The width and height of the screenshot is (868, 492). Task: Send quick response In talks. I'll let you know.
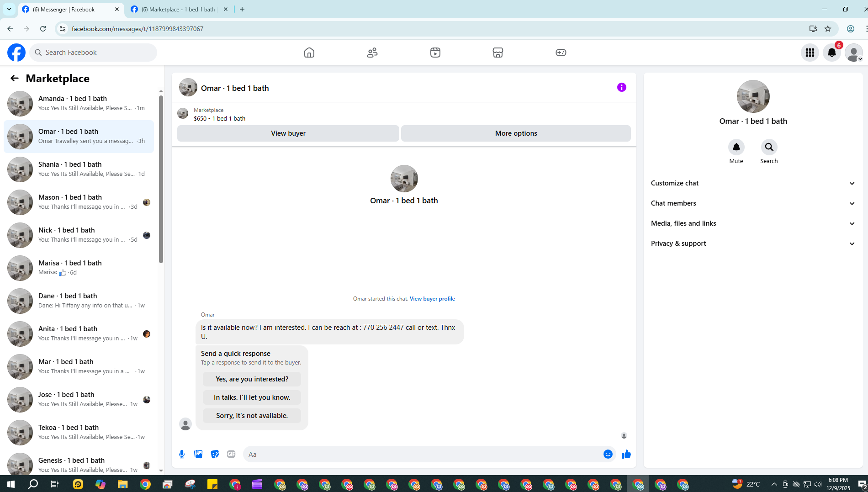click(x=252, y=397)
